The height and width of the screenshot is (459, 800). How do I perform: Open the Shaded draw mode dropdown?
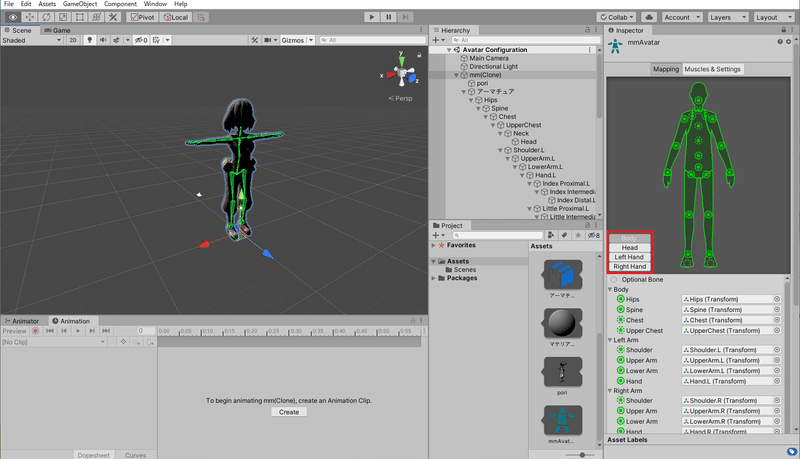(x=32, y=40)
